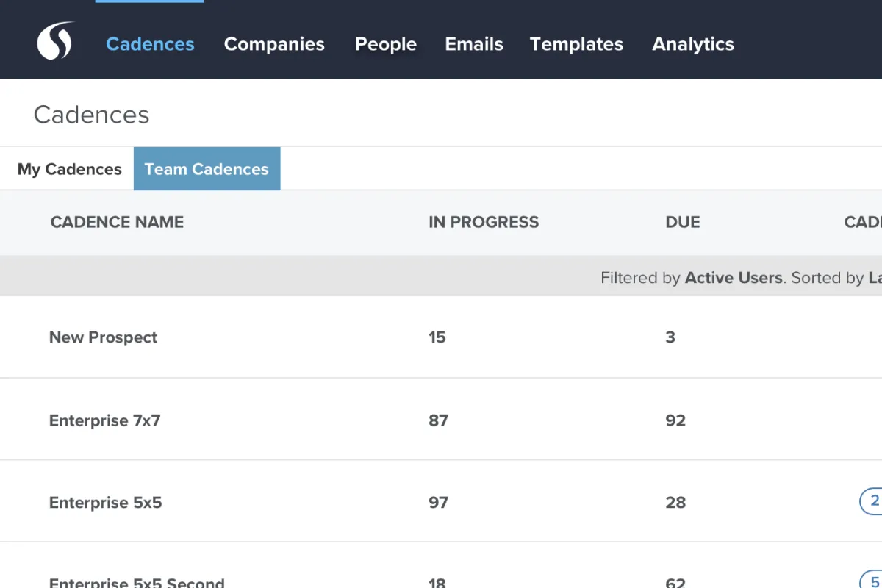
Task: Click the circled 2 badge in Enterprise 5x5 row
Action: 872,501
